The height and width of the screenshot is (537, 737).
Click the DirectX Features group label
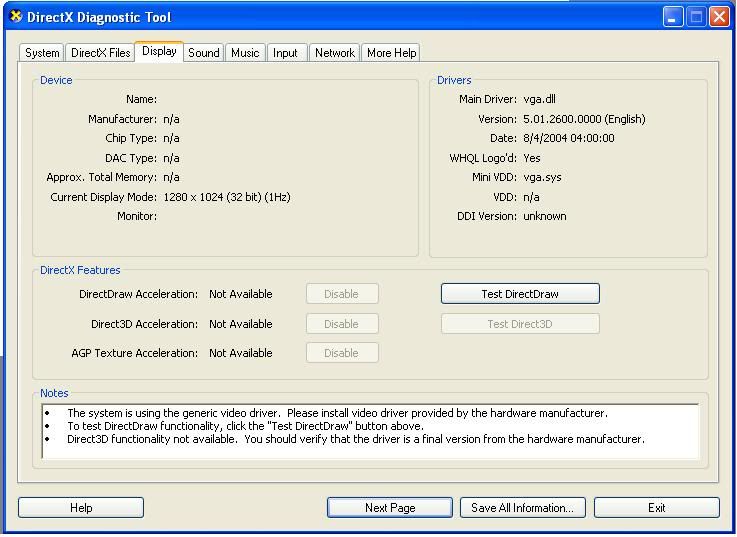click(x=80, y=270)
